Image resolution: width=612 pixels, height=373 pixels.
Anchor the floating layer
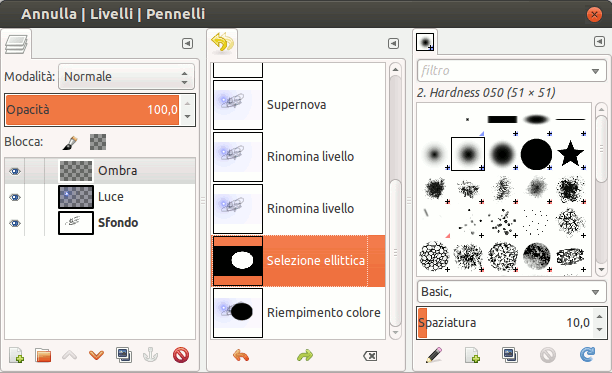point(150,355)
